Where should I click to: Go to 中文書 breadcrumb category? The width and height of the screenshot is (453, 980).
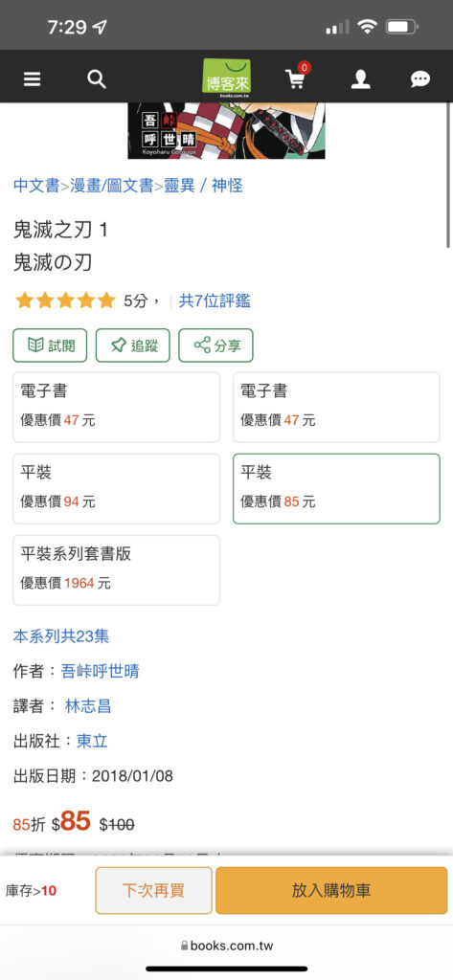point(36,186)
